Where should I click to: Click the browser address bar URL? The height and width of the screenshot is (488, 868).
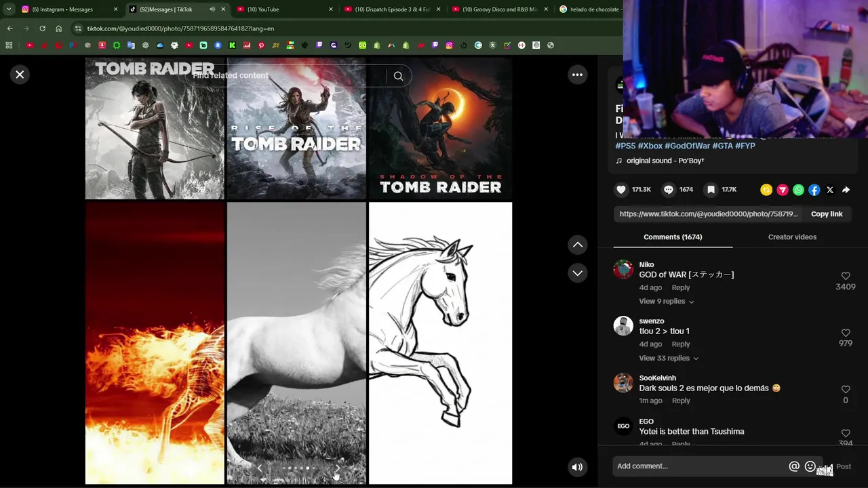[180, 28]
